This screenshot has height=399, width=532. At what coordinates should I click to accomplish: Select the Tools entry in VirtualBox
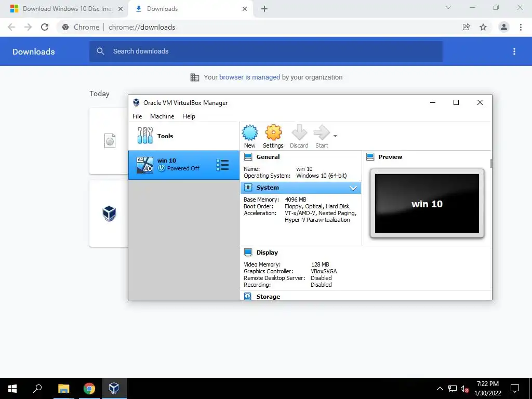(x=184, y=136)
